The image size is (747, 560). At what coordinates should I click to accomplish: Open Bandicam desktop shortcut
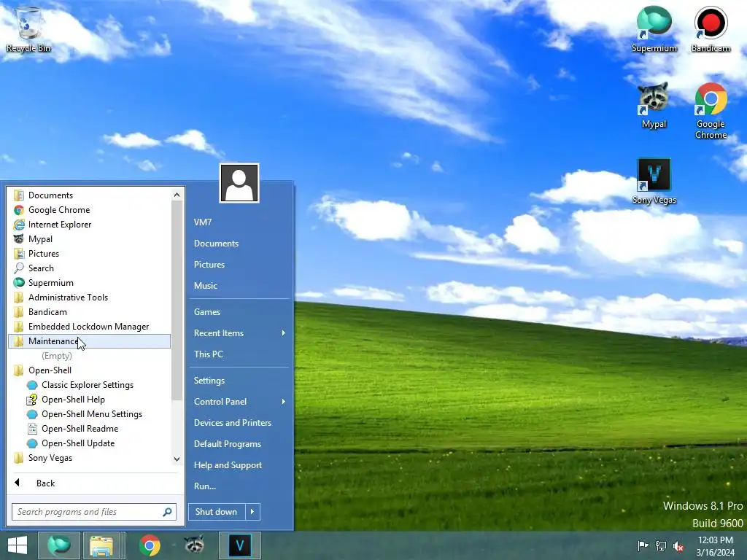711,29
